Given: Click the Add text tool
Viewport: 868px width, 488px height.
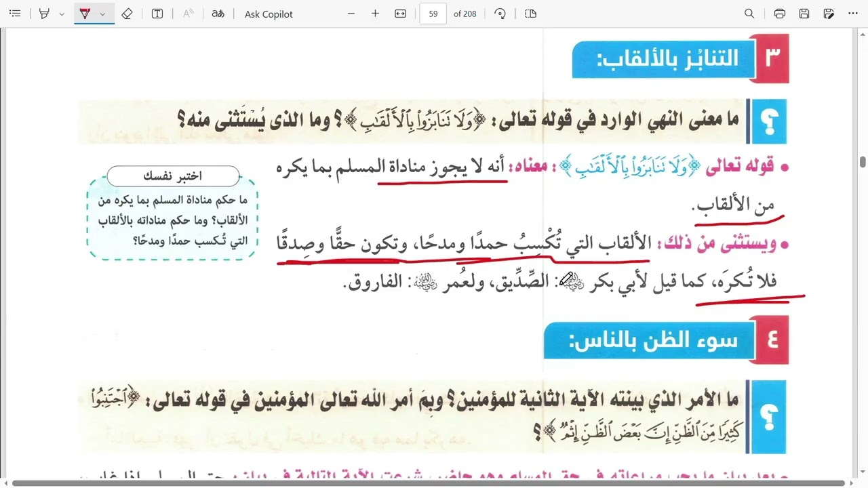Looking at the screenshot, I should click(157, 14).
